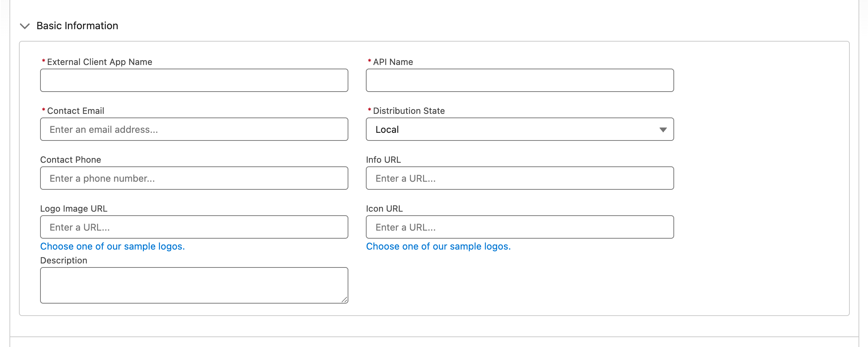This screenshot has width=868, height=347.
Task: Click the Distribution State label
Action: click(409, 111)
